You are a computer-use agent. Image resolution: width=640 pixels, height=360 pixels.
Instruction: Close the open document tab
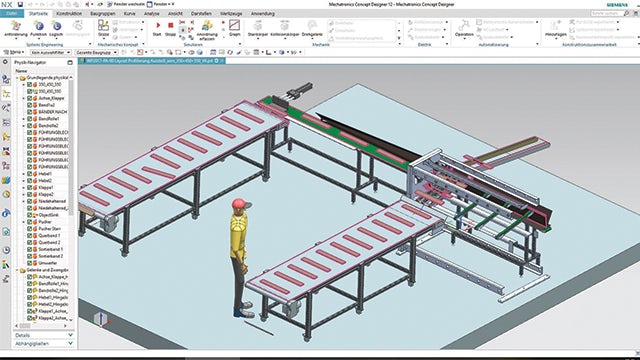(222, 60)
